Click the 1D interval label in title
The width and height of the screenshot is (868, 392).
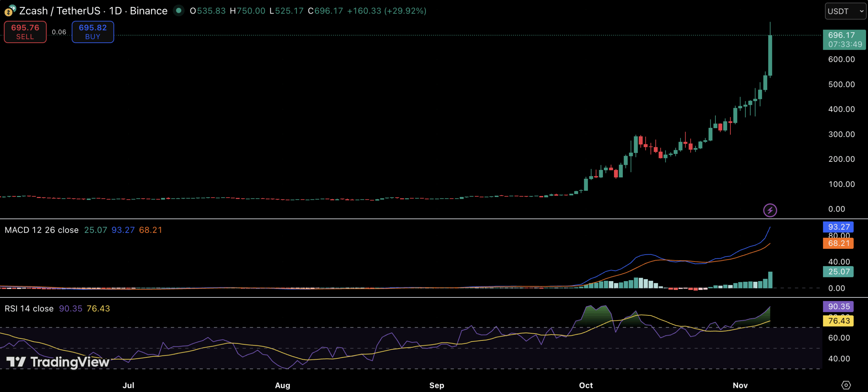115,11
